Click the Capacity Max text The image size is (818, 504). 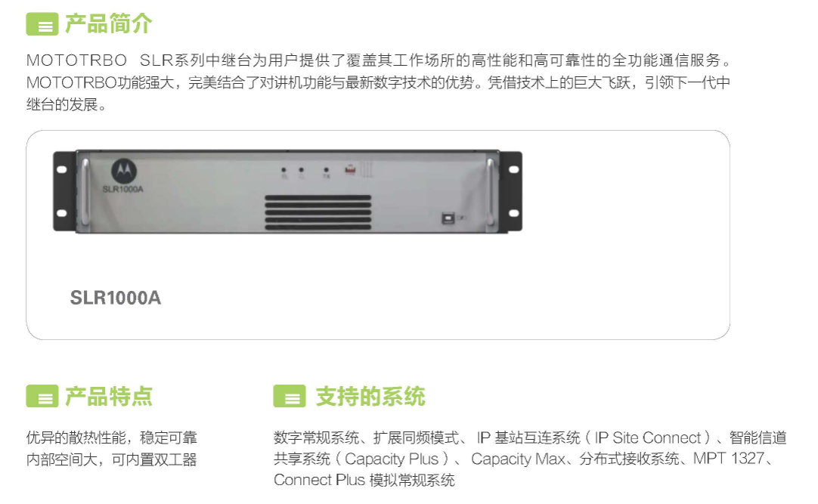518,459
